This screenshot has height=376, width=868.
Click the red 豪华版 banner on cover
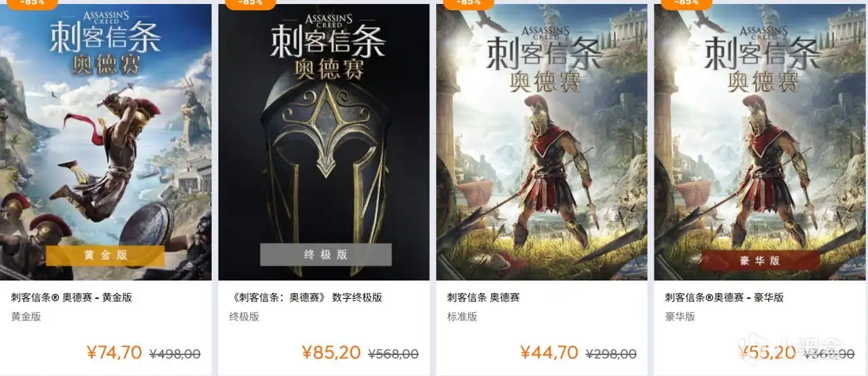(761, 260)
